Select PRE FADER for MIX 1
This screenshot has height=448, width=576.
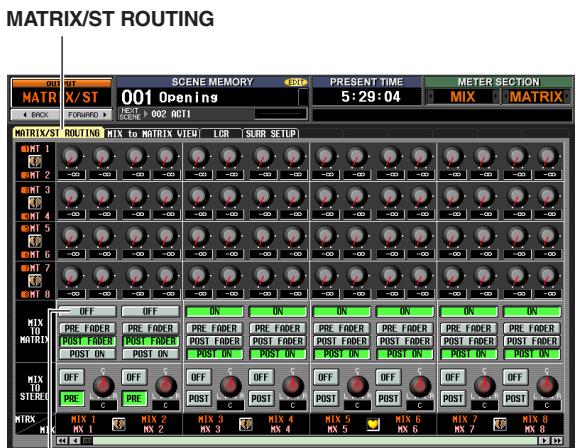click(x=87, y=328)
